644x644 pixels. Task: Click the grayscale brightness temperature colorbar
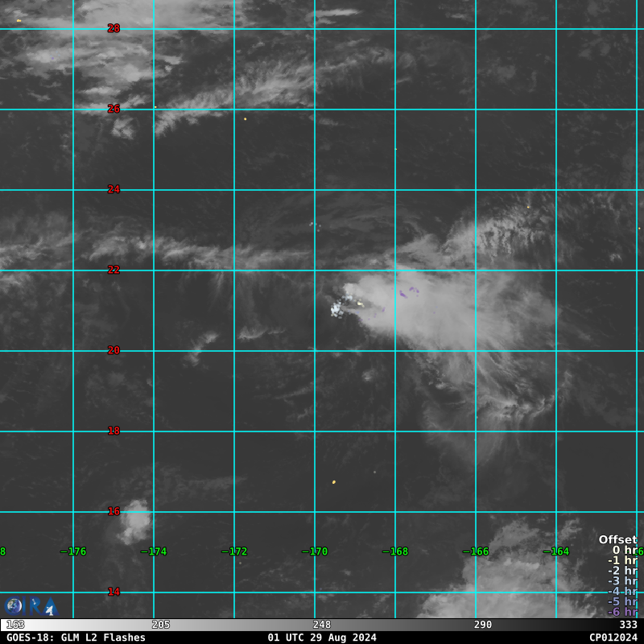pos(322,625)
